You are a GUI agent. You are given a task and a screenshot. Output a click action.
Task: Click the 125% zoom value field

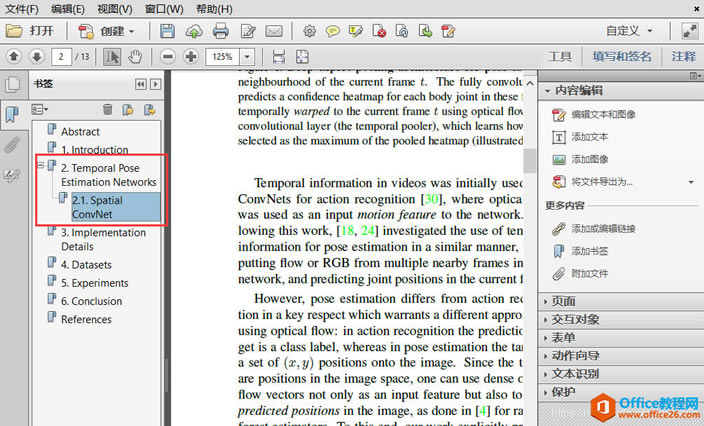pos(222,57)
